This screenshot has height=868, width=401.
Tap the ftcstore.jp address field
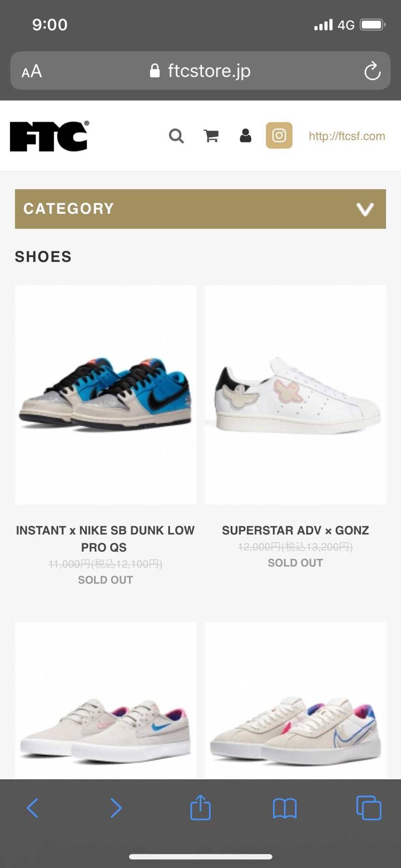pos(200,71)
